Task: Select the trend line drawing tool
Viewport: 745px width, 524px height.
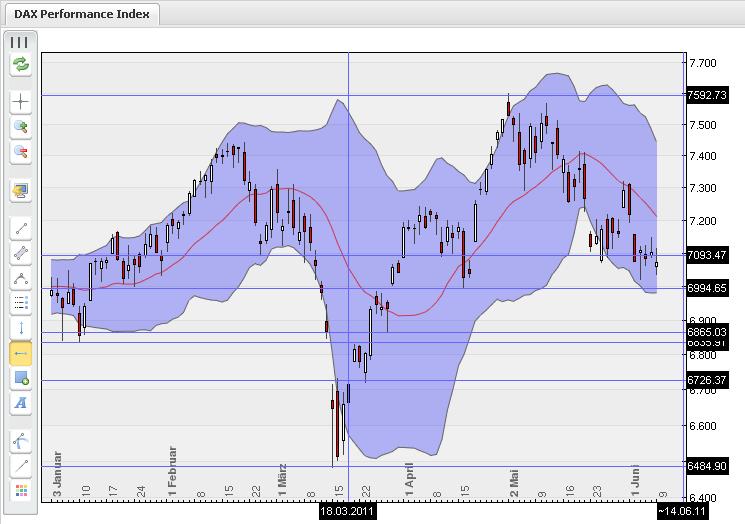Action: pyautogui.click(x=20, y=229)
